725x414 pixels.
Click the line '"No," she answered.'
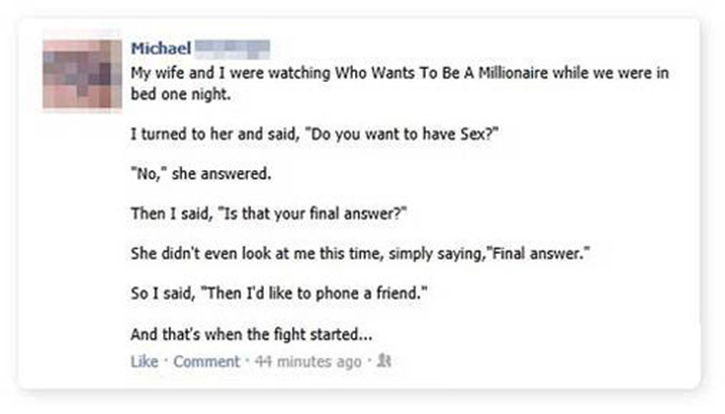(201, 174)
